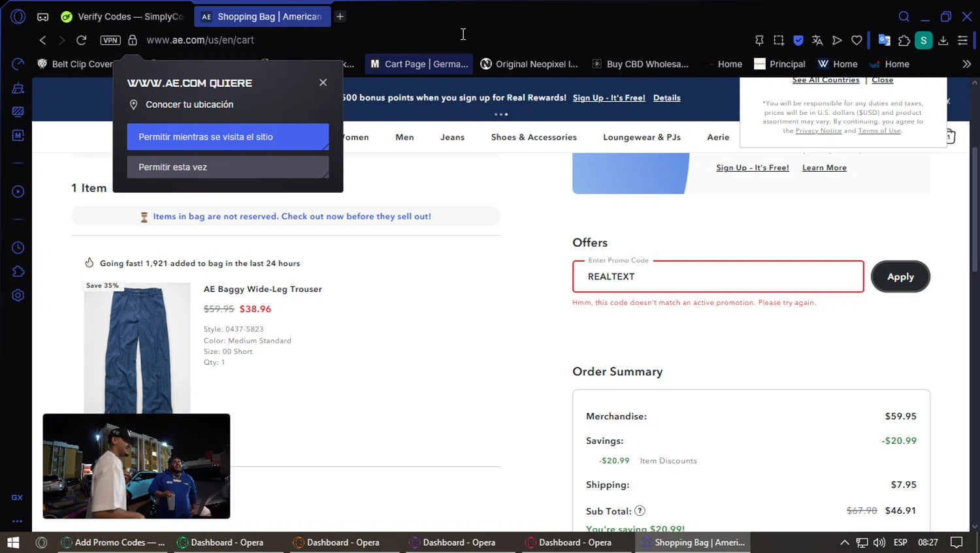Open Loungewear & PJs menu
This screenshot has width=980, height=553.
[642, 137]
